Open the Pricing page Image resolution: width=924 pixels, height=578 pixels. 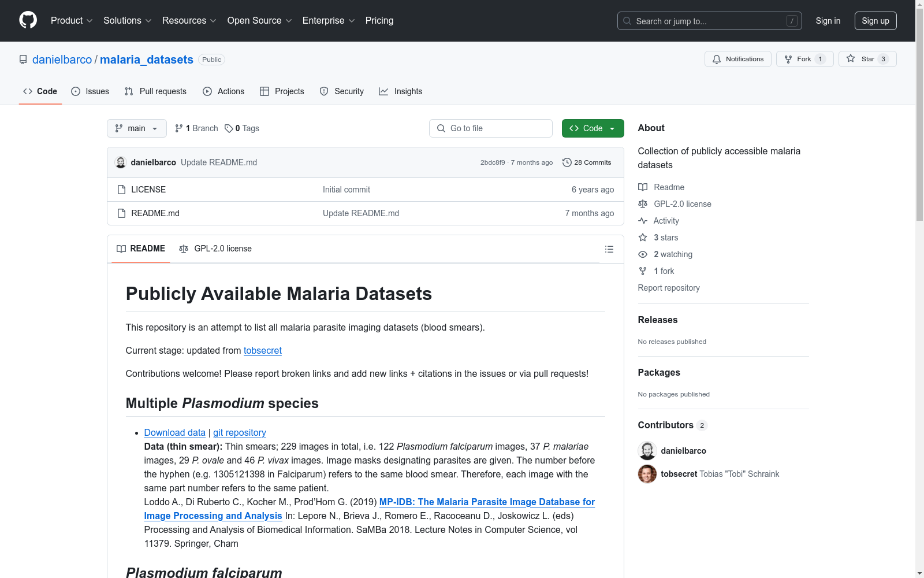pyautogui.click(x=379, y=20)
